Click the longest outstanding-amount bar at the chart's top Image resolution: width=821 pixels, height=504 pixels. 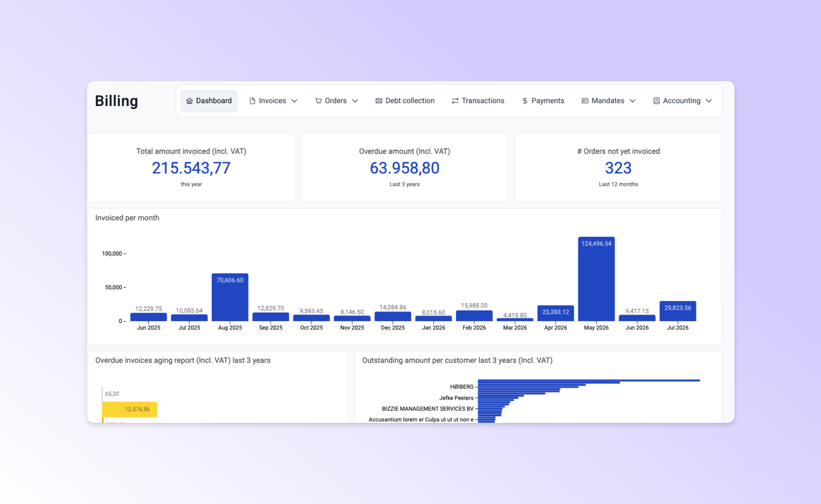(589, 380)
